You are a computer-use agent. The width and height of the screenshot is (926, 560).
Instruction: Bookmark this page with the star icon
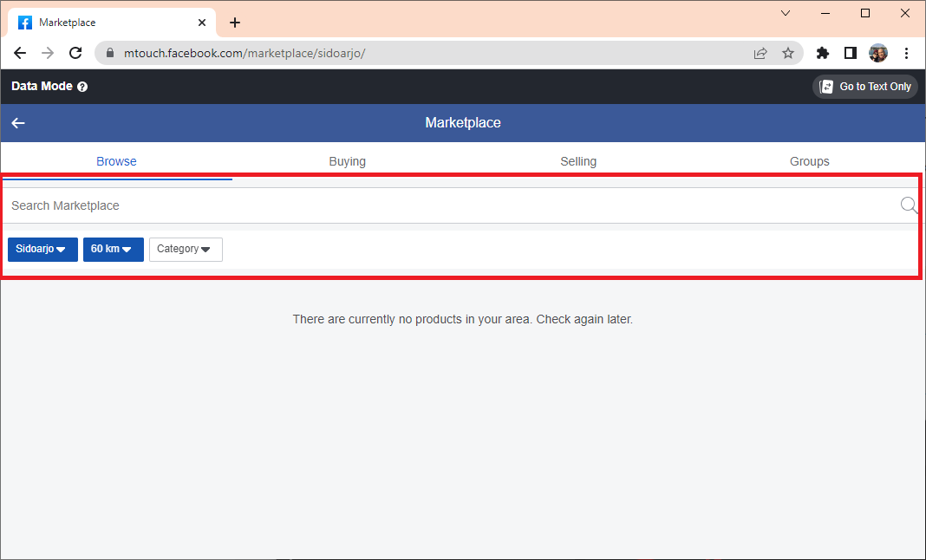788,53
